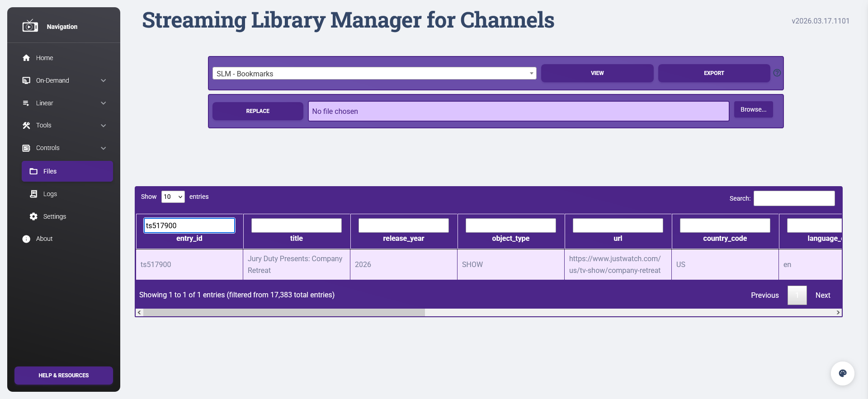Click the Home house icon

coord(26,58)
